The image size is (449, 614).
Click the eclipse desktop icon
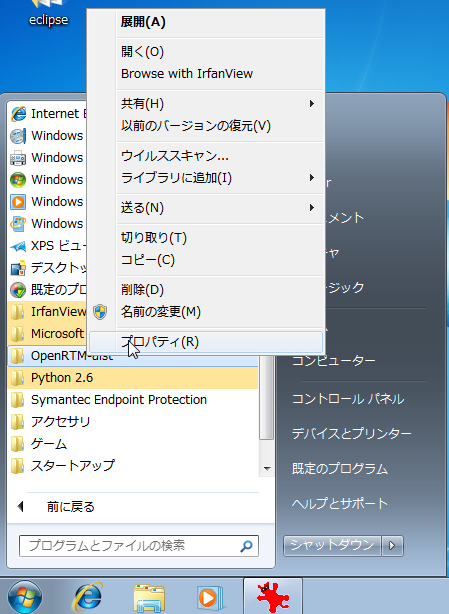point(49,14)
